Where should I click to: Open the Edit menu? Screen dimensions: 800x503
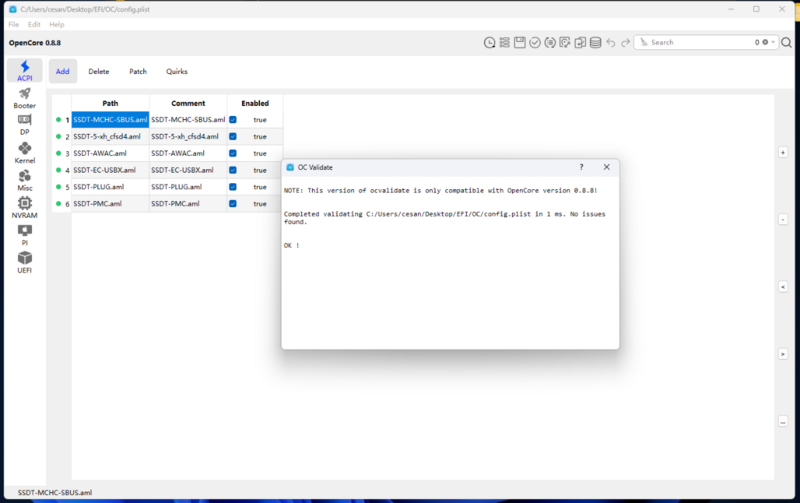click(x=34, y=24)
